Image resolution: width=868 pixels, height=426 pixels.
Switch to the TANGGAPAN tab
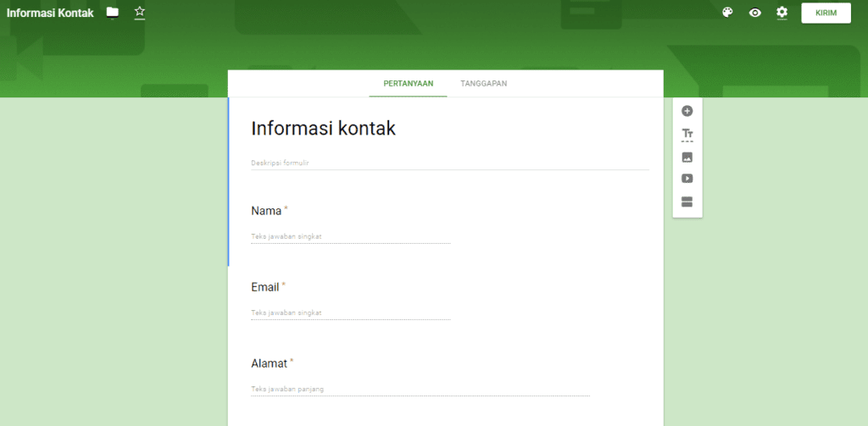coord(484,84)
